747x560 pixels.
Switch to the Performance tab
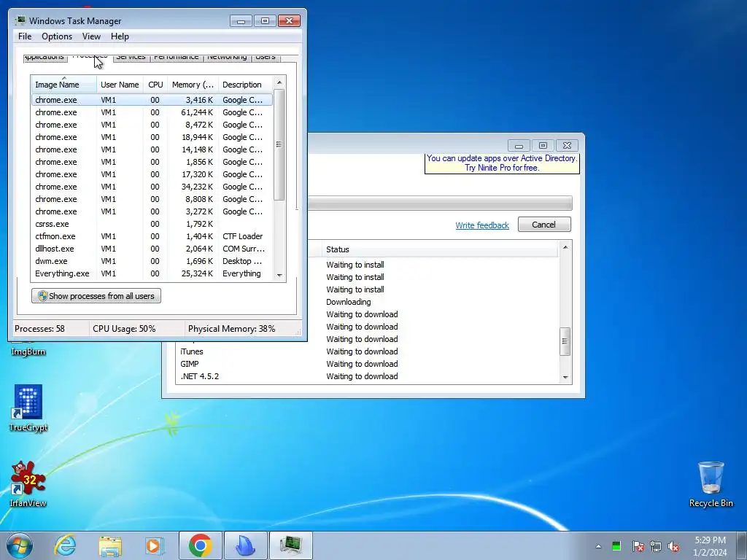[x=177, y=57]
